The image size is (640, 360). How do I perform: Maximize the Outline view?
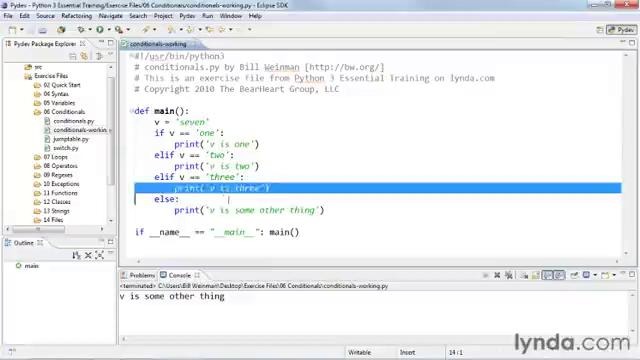[110, 242]
